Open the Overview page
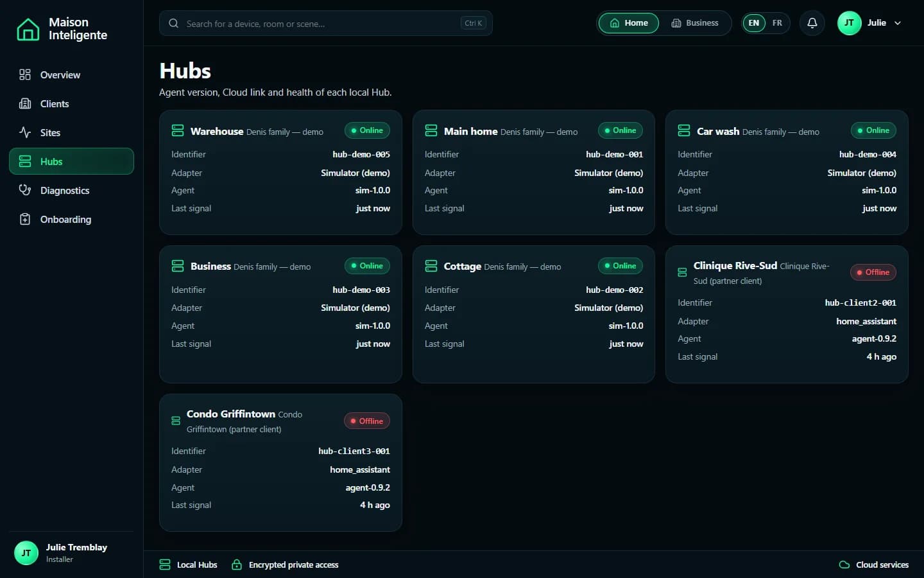The width and height of the screenshot is (924, 578). pyautogui.click(x=71, y=74)
